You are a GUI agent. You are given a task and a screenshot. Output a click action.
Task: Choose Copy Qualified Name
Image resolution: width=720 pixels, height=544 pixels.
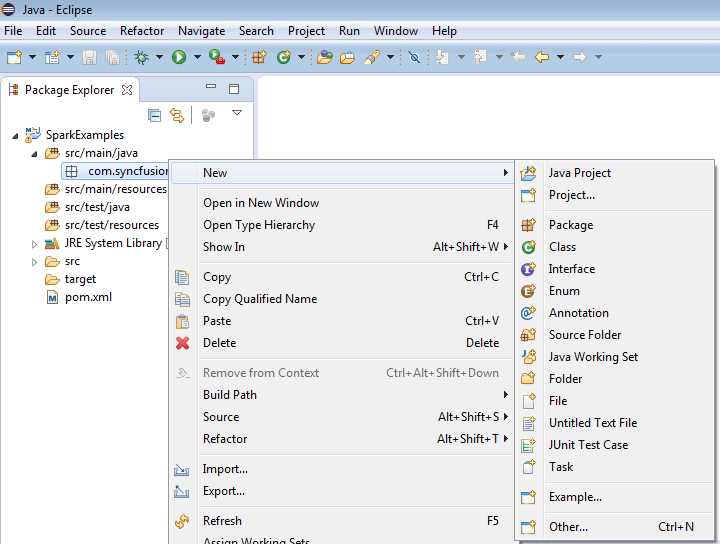coord(342,299)
